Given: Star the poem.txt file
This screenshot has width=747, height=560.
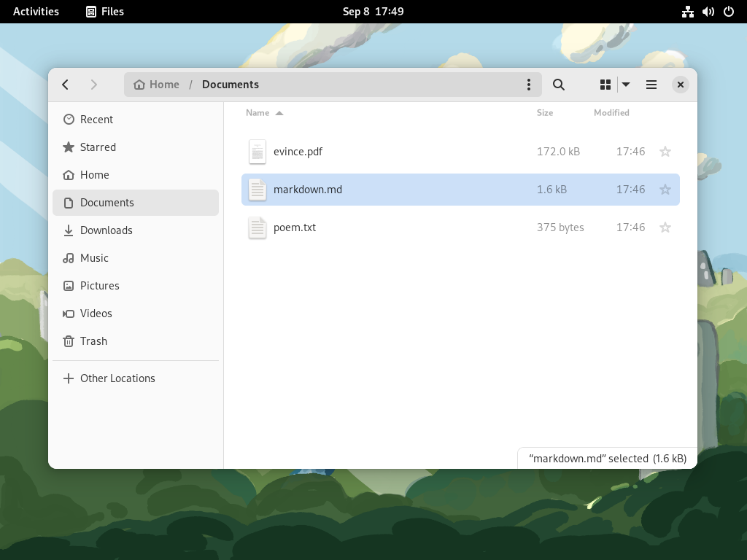Looking at the screenshot, I should [x=665, y=227].
